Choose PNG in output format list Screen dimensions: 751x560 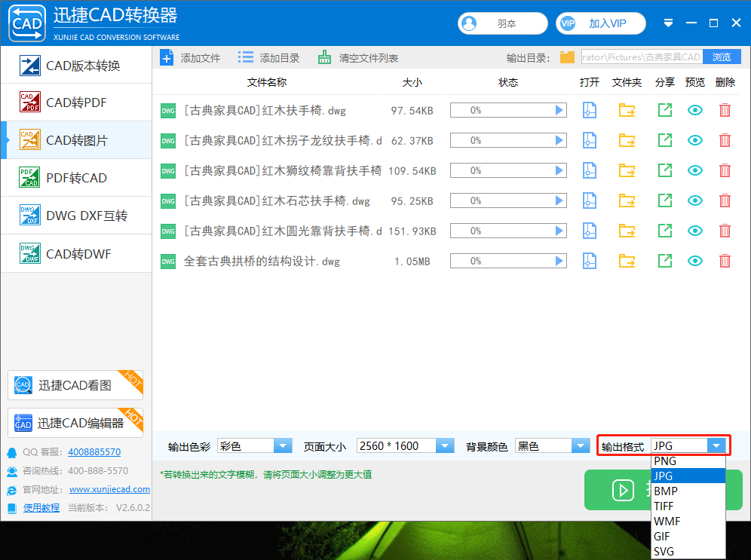688,461
